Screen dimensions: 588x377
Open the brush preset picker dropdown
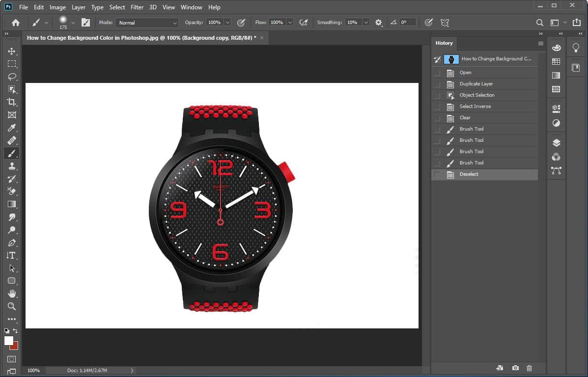[x=72, y=23]
